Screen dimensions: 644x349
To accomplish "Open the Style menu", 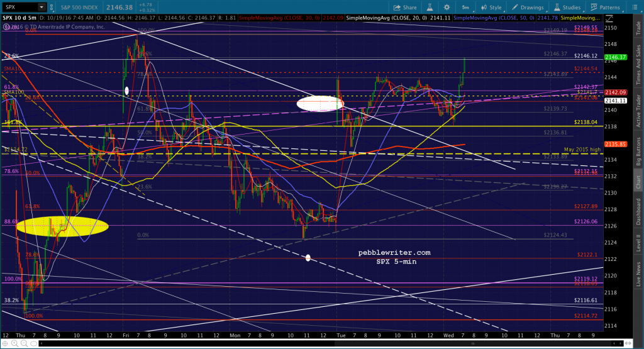I will (x=492, y=8).
